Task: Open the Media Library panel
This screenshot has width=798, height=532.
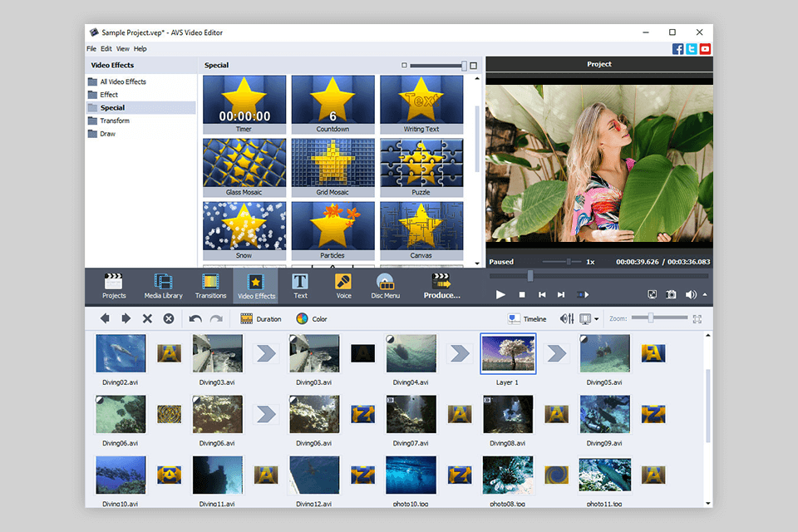Action: coord(163,286)
